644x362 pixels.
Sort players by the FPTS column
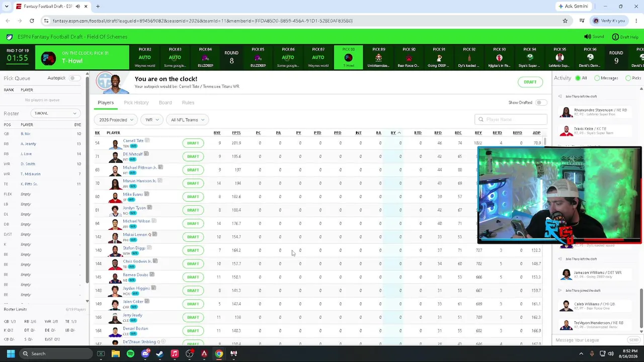pos(236,133)
